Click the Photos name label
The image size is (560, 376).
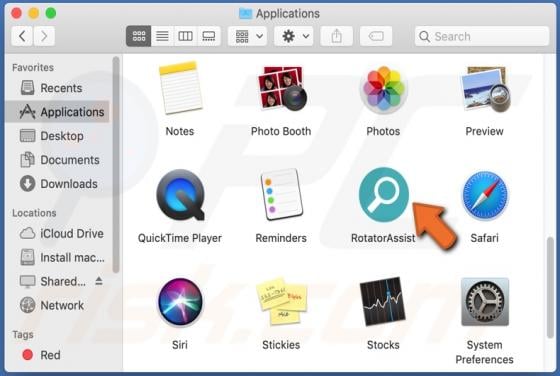(383, 131)
